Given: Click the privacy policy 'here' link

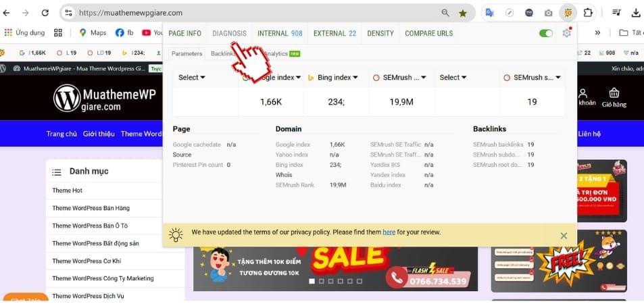Looking at the screenshot, I should [389, 232].
